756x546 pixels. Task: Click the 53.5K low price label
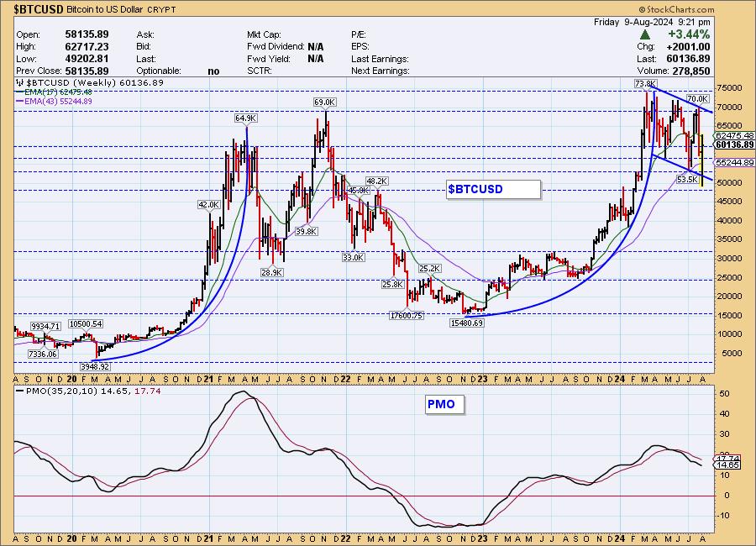687,180
